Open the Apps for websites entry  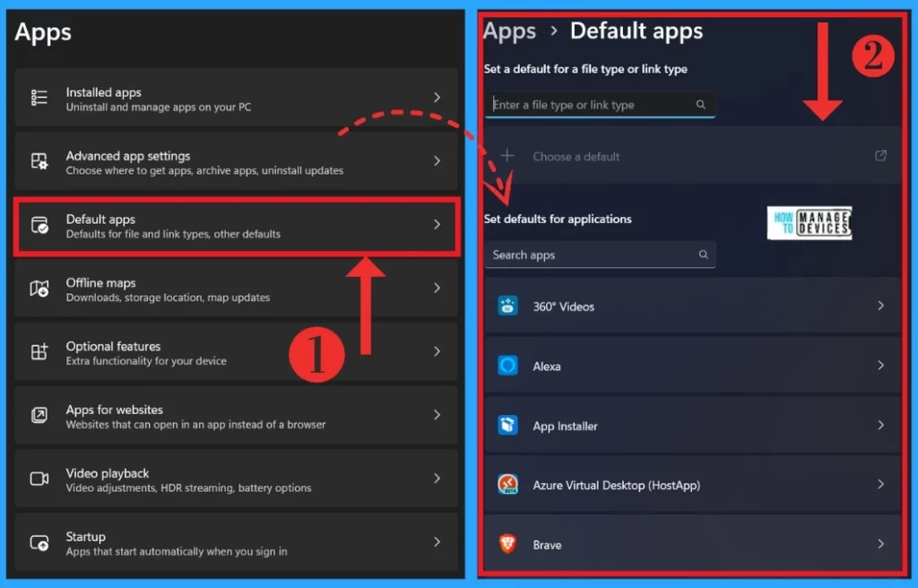tap(236, 415)
